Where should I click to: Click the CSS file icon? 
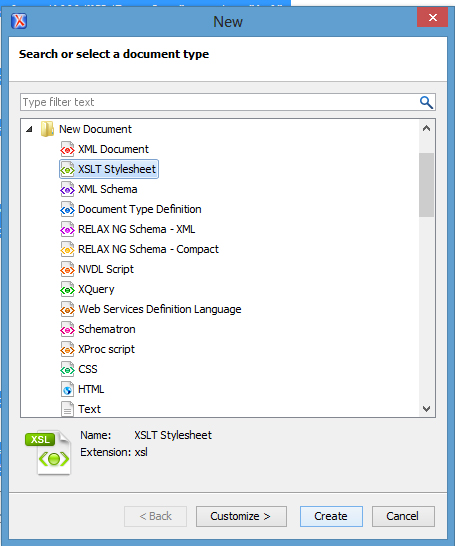tap(67, 369)
